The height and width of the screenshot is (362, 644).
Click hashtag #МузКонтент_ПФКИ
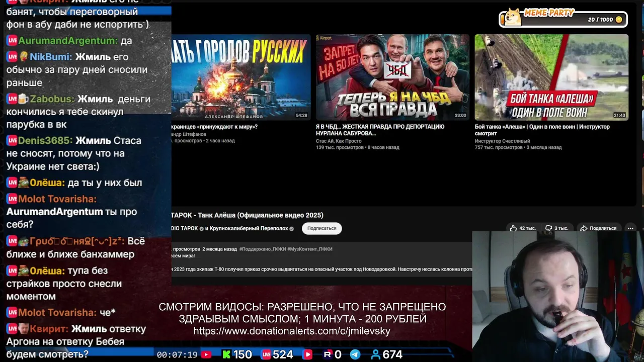[x=310, y=249]
